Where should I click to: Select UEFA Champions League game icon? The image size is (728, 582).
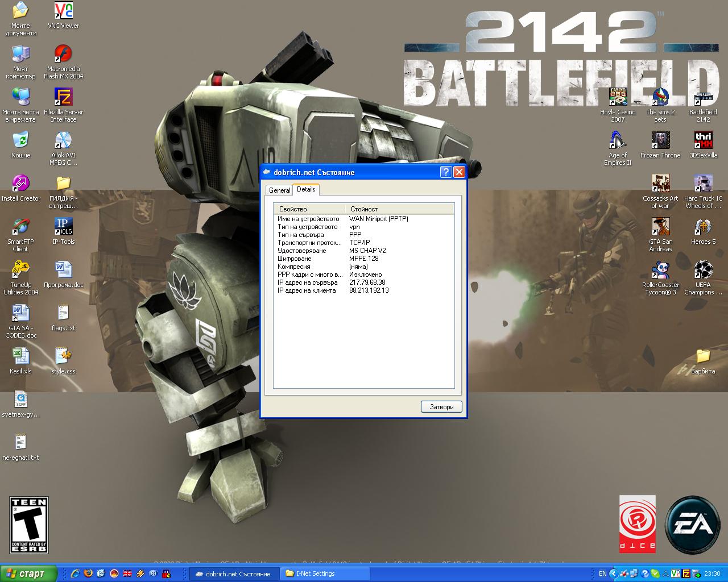click(703, 278)
